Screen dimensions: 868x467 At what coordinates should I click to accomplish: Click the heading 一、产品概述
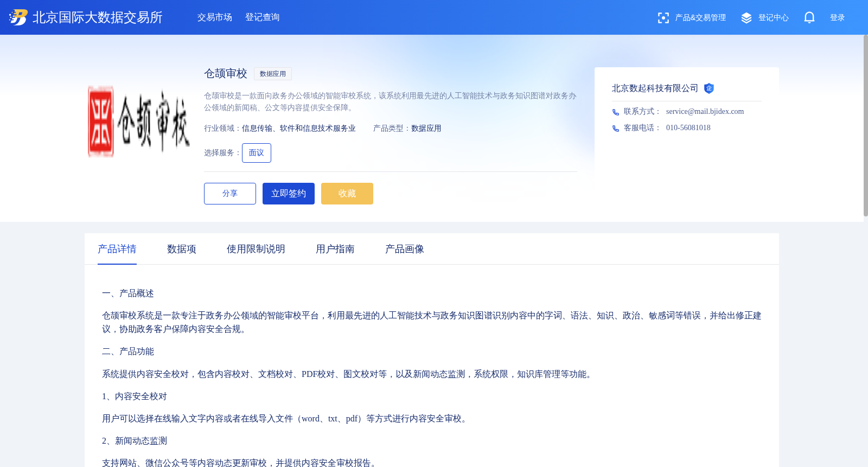click(x=128, y=293)
